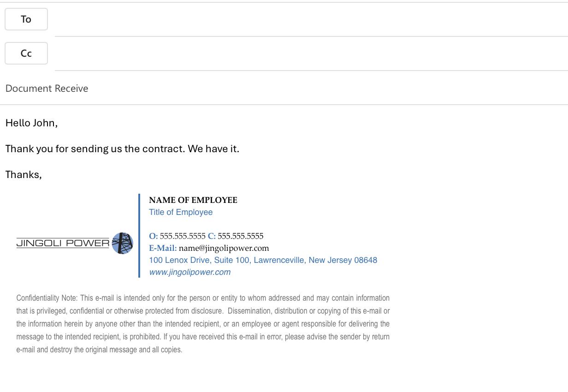Click the Thanks, closing line
568x392 pixels.
point(24,175)
